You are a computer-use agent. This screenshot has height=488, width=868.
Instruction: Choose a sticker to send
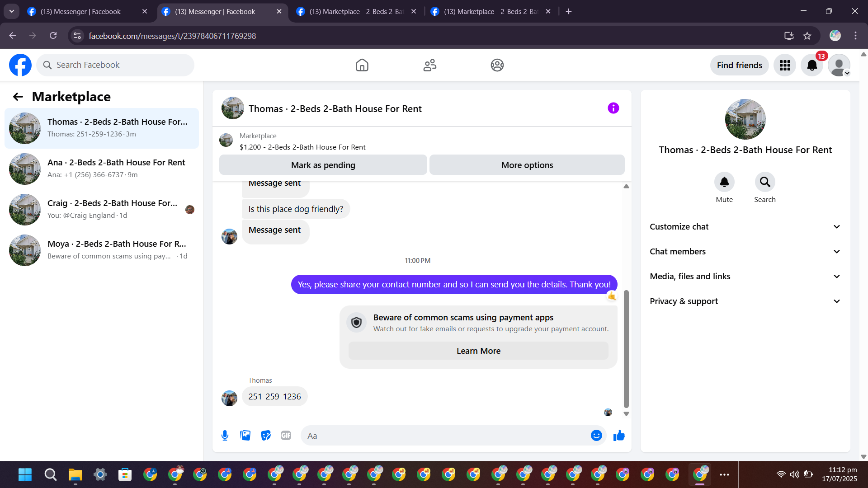266,436
